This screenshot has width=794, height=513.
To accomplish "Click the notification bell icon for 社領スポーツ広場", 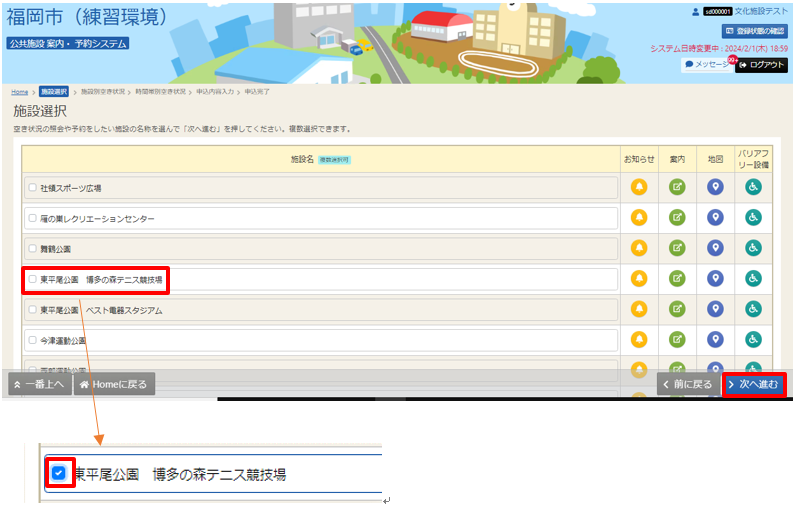I will click(639, 187).
